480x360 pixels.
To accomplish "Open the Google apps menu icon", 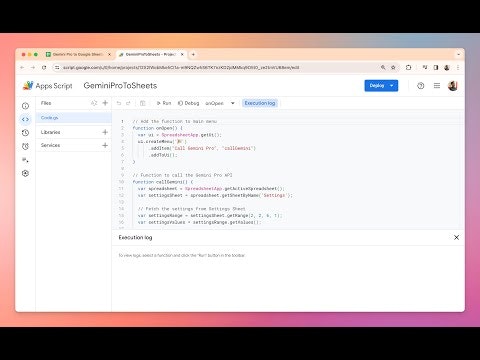I will (437, 86).
